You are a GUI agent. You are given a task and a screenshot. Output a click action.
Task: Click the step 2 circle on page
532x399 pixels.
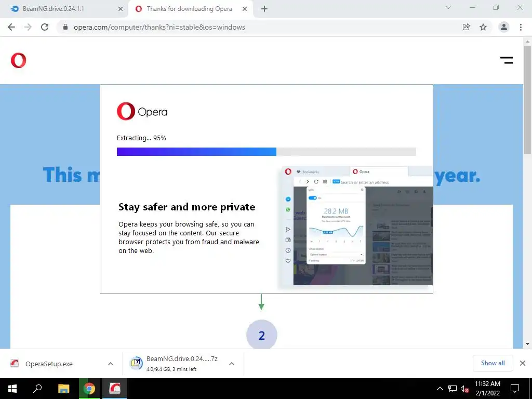click(x=262, y=335)
